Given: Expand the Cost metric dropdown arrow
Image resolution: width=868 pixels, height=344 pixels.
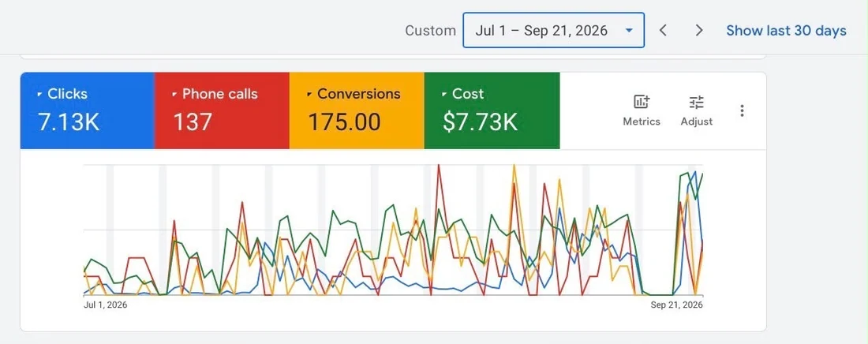Looking at the screenshot, I should pos(444,95).
